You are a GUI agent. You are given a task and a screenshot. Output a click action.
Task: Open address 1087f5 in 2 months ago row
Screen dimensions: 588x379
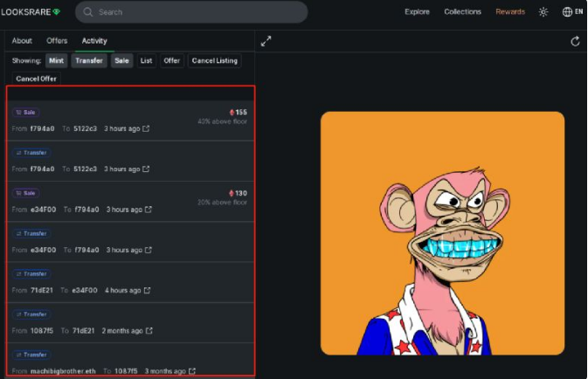[42, 331]
